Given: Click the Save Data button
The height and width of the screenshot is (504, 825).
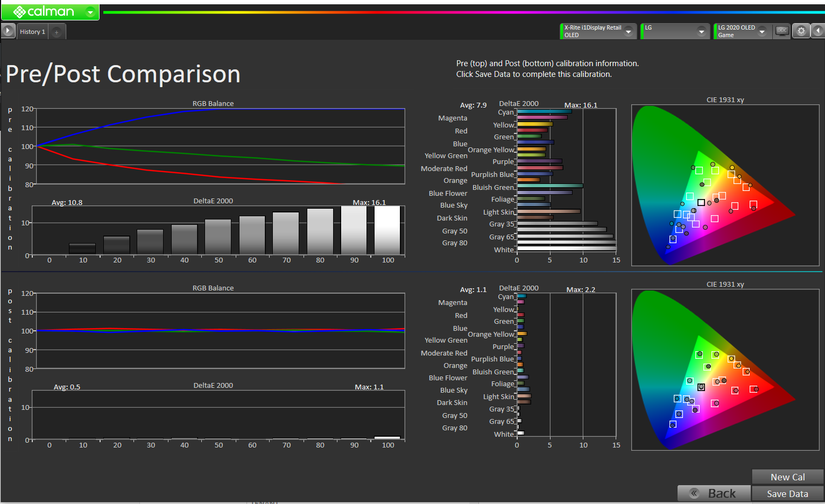Looking at the screenshot, I should pos(787,494).
